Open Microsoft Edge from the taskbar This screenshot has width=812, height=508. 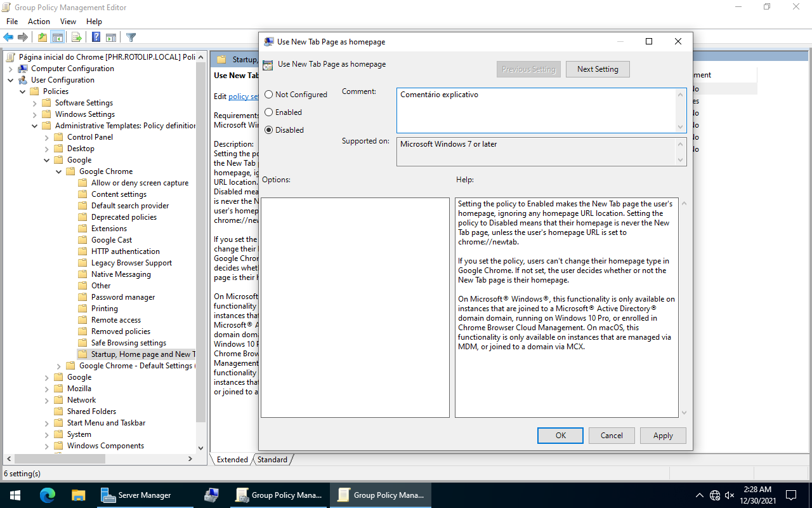(x=48, y=495)
